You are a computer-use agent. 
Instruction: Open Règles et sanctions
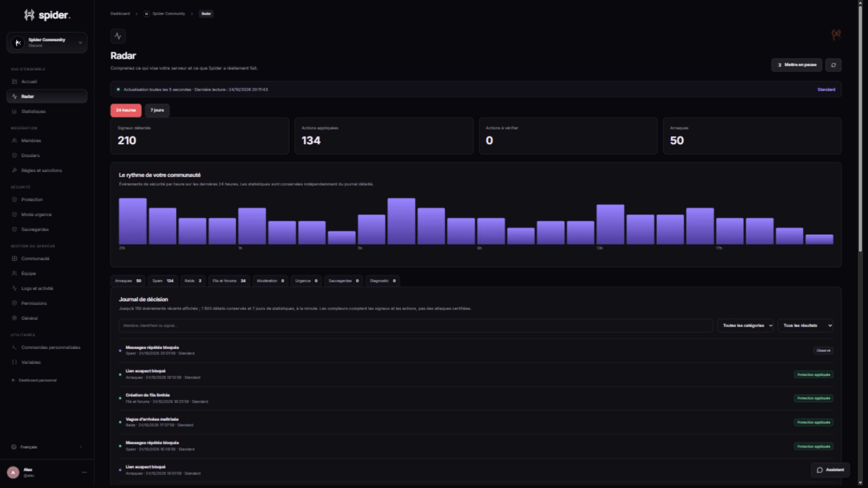pyautogui.click(x=47, y=170)
